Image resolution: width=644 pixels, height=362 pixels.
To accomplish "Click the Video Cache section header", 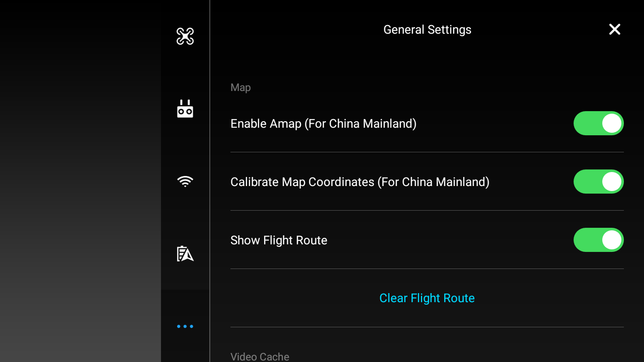I will (260, 356).
